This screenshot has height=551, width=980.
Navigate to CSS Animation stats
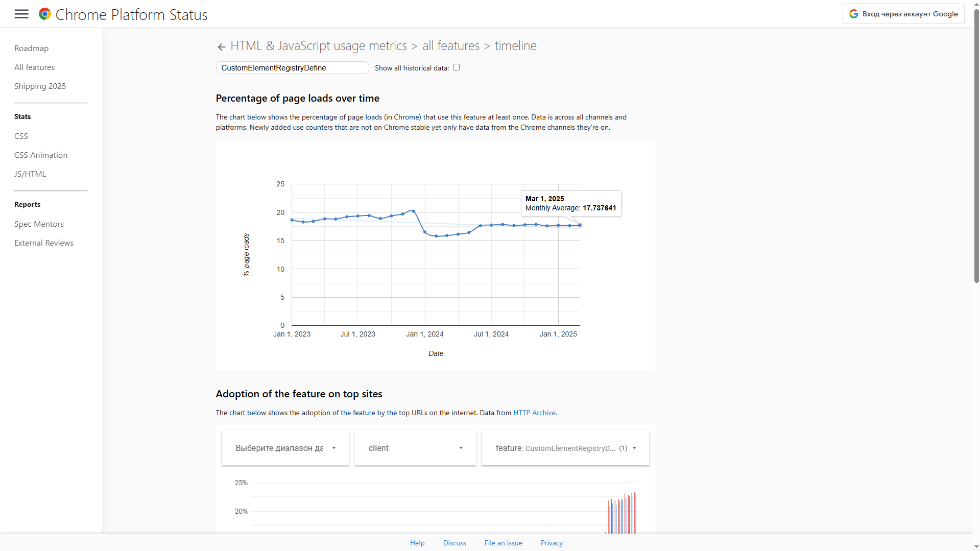(x=41, y=155)
